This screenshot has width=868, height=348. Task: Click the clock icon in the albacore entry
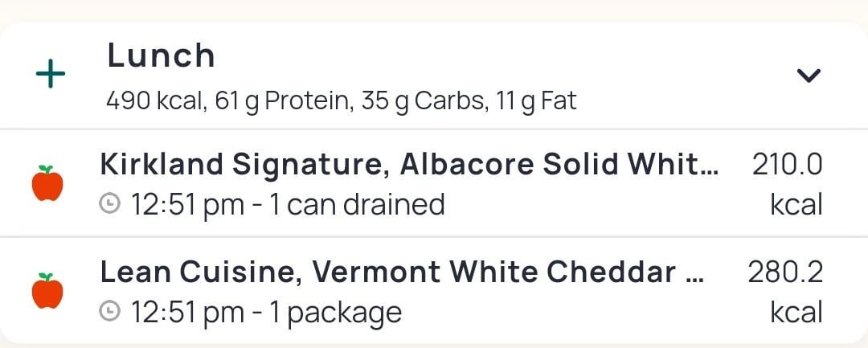click(x=109, y=205)
